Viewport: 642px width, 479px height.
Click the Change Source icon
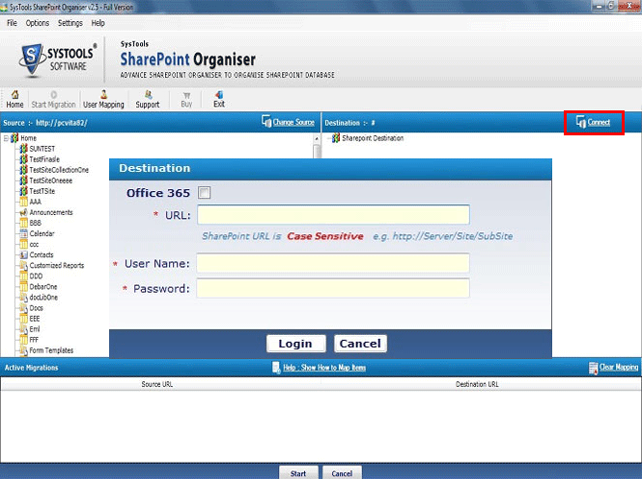click(267, 121)
